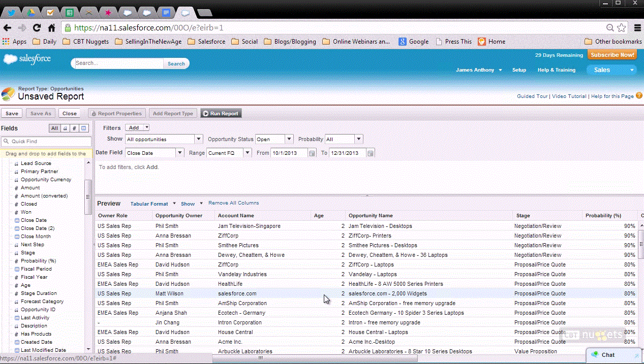
Task: Switch to the Google Drive browser tab
Action: [x=32, y=12]
